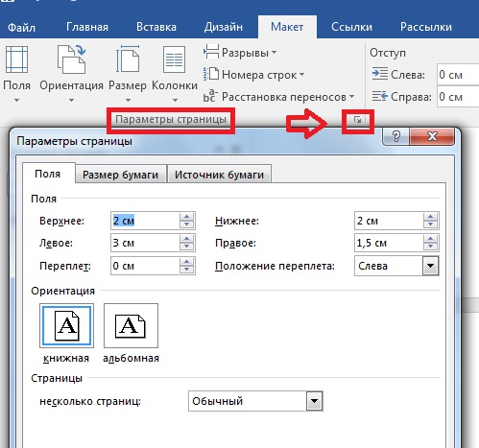Switch to the Рассылки tab
Viewport: 479px width, 448px height.
point(426,27)
